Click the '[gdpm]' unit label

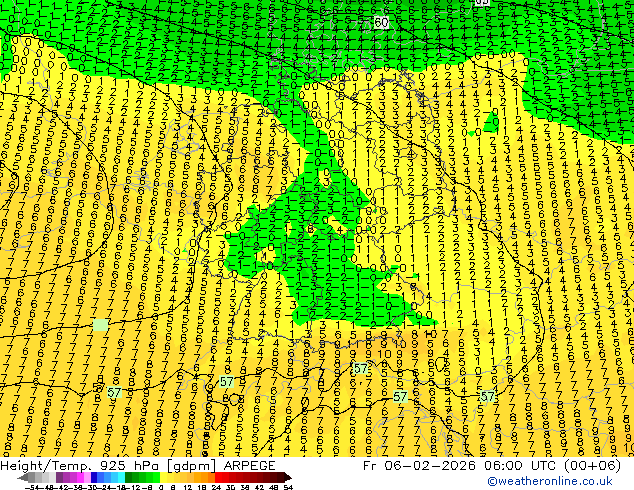point(190,466)
